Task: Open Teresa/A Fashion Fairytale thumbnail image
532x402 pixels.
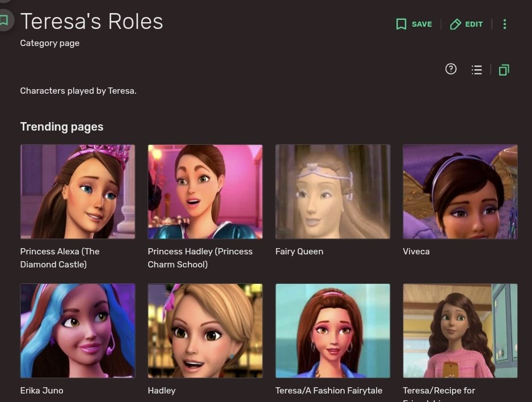Action: click(333, 330)
